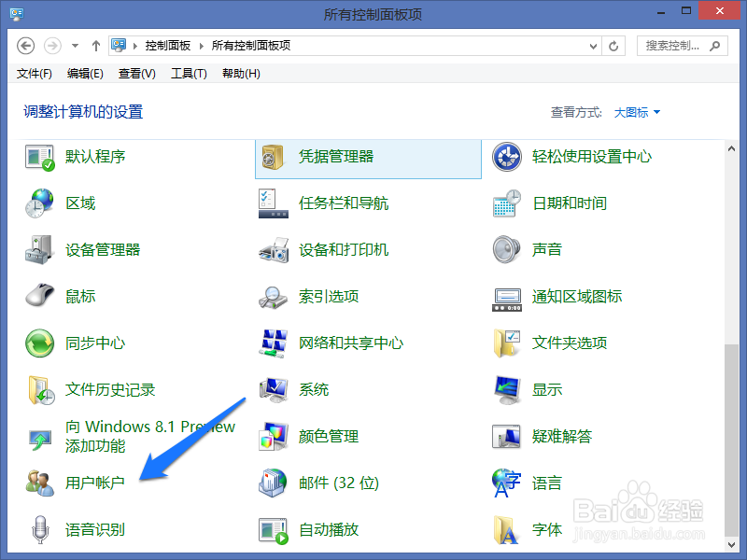This screenshot has width=747, height=560.
Task: Click the 凭据管理器 safe icon
Action: [273, 157]
